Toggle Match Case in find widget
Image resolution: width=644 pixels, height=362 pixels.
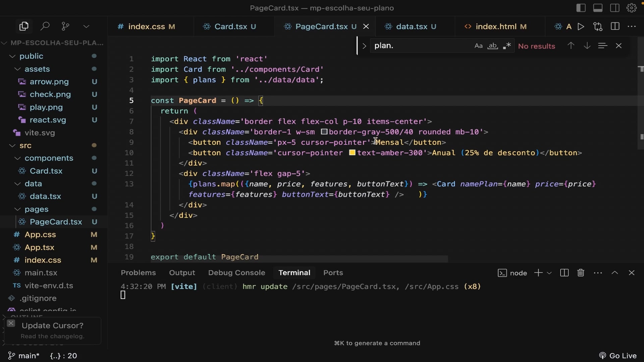[478, 46]
